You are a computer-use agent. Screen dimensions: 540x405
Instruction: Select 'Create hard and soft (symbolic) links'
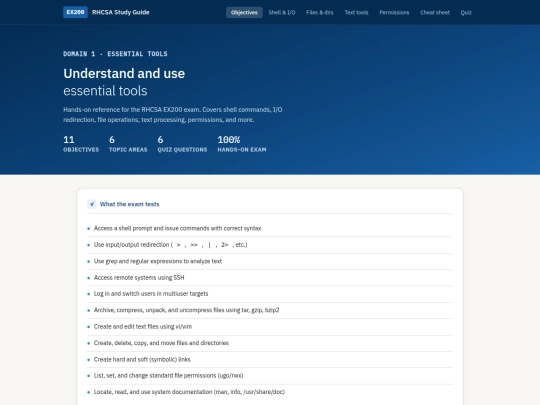pos(270,359)
